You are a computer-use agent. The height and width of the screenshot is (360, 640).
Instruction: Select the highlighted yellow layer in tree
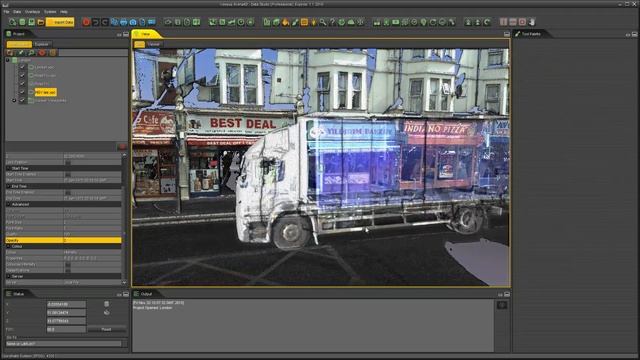(x=46, y=92)
